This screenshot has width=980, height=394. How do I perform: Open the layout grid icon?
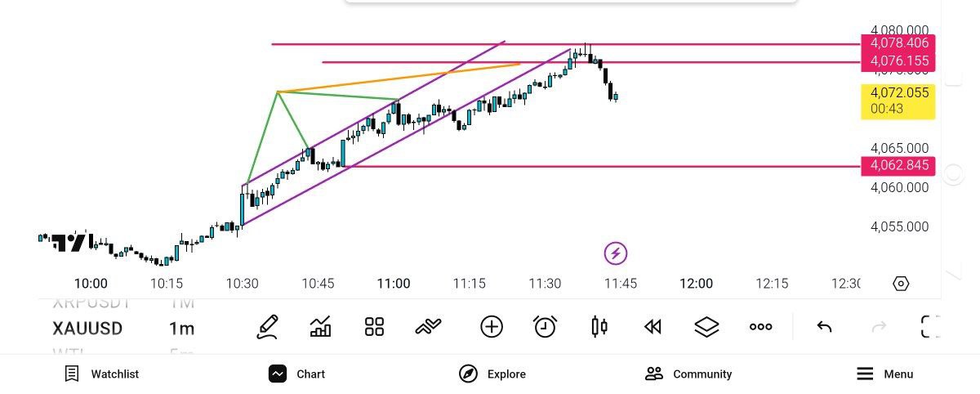374,328
